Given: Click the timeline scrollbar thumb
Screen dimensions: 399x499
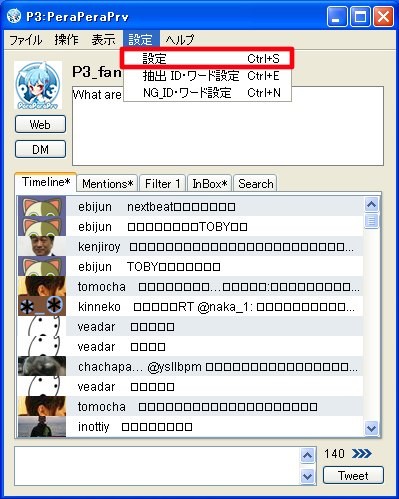Looking at the screenshot, I should tap(371, 221).
